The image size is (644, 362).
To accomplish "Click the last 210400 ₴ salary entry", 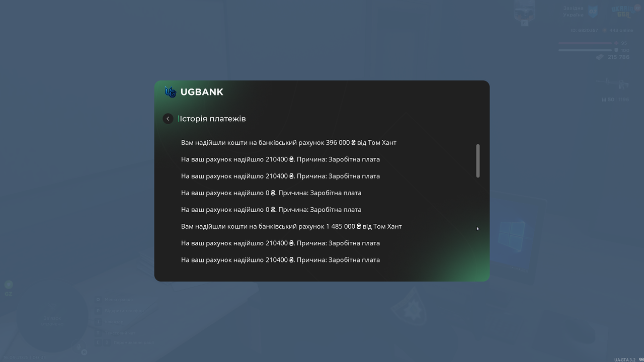I will tap(280, 260).
